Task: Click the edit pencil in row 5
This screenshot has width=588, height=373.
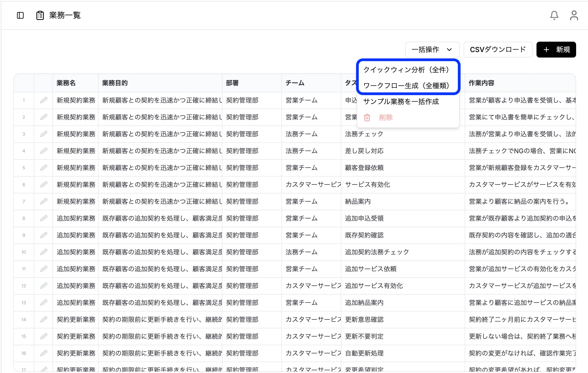Action: pyautogui.click(x=44, y=168)
